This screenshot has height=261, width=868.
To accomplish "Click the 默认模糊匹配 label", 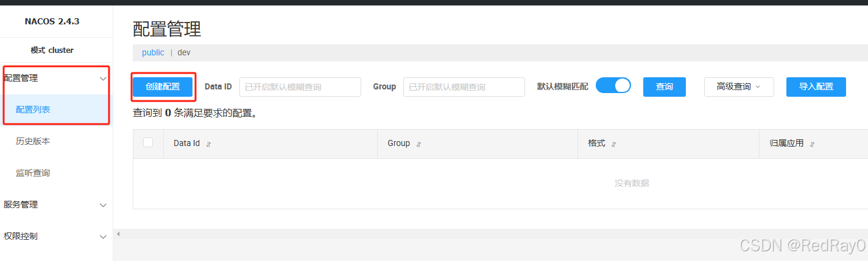I will click(563, 86).
